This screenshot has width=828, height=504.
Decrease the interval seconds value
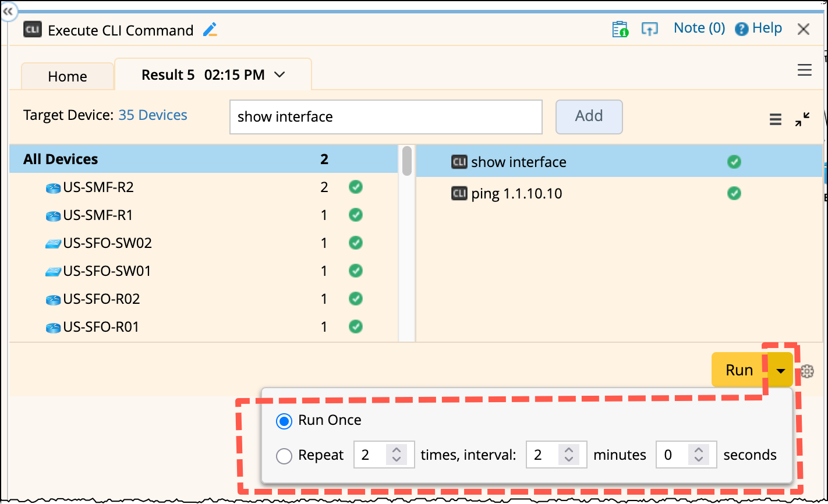coord(698,459)
